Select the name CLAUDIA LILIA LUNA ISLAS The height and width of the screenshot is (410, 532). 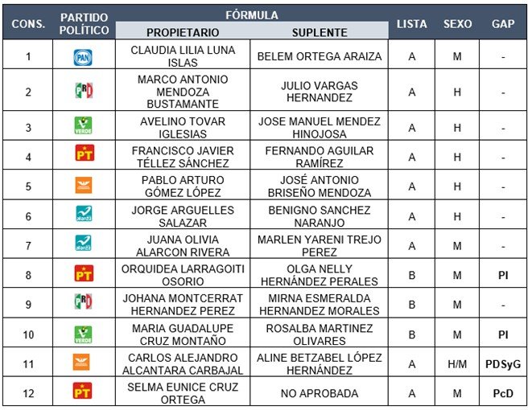183,56
